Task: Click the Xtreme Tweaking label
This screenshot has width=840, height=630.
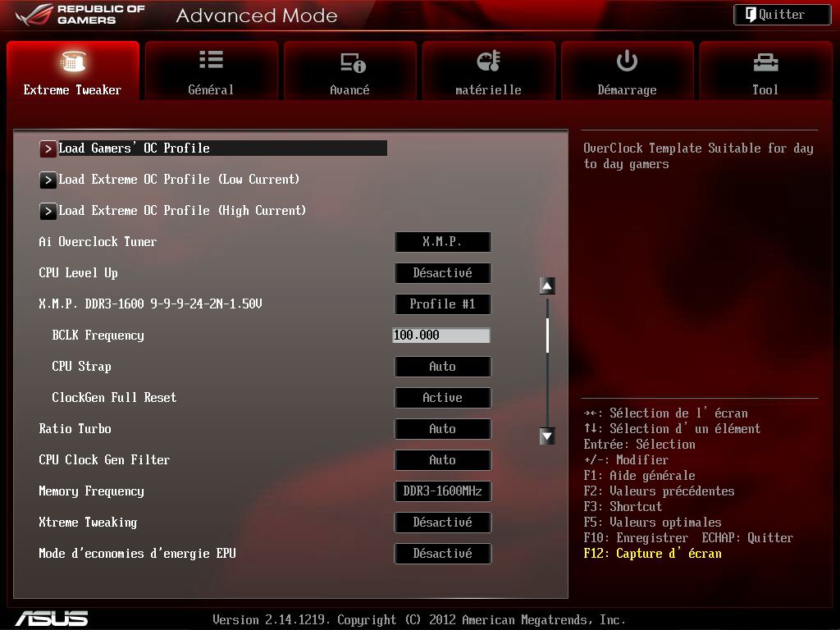Action: [88, 523]
